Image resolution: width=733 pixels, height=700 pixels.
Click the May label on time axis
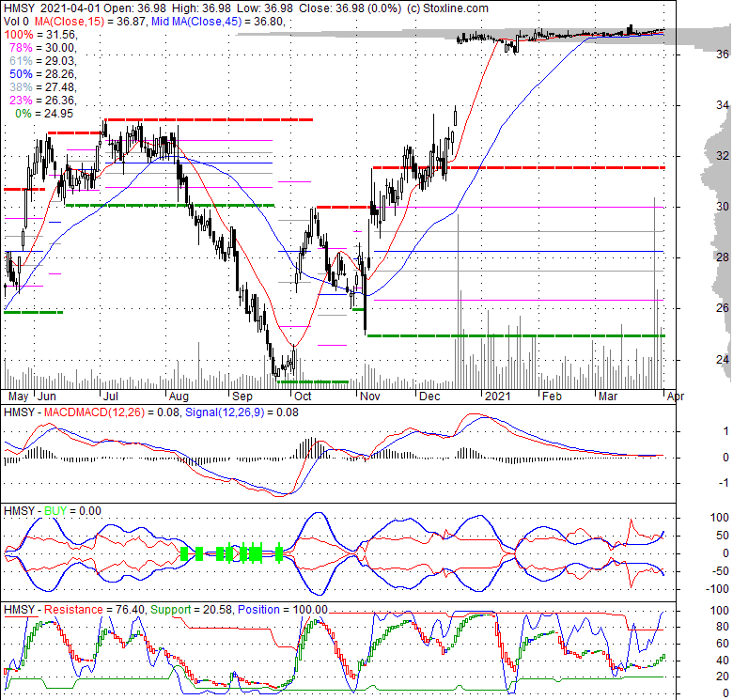[x=19, y=397]
